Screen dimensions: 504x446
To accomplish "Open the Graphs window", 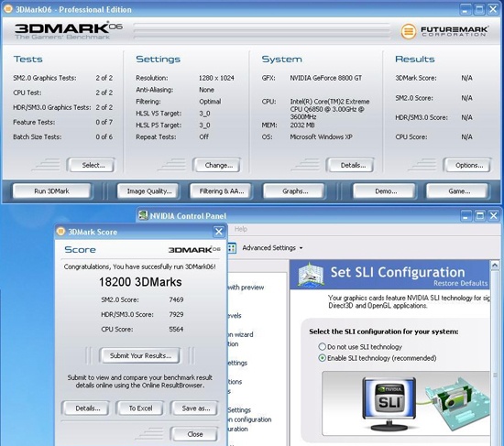I will pyautogui.click(x=295, y=191).
